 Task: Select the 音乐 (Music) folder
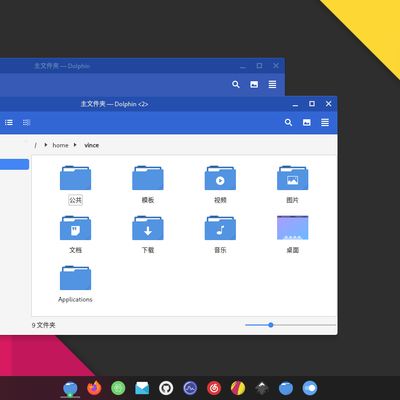(x=220, y=235)
